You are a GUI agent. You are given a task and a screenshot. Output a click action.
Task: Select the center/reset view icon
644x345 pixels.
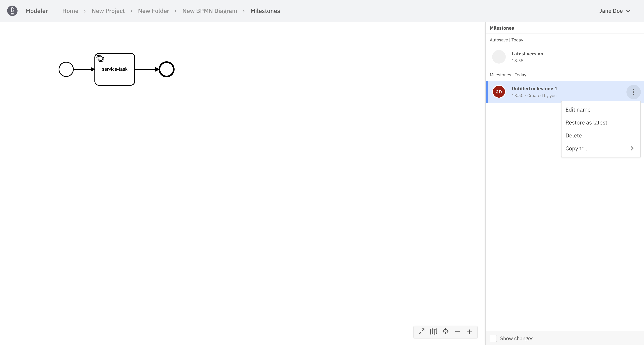coord(446,332)
